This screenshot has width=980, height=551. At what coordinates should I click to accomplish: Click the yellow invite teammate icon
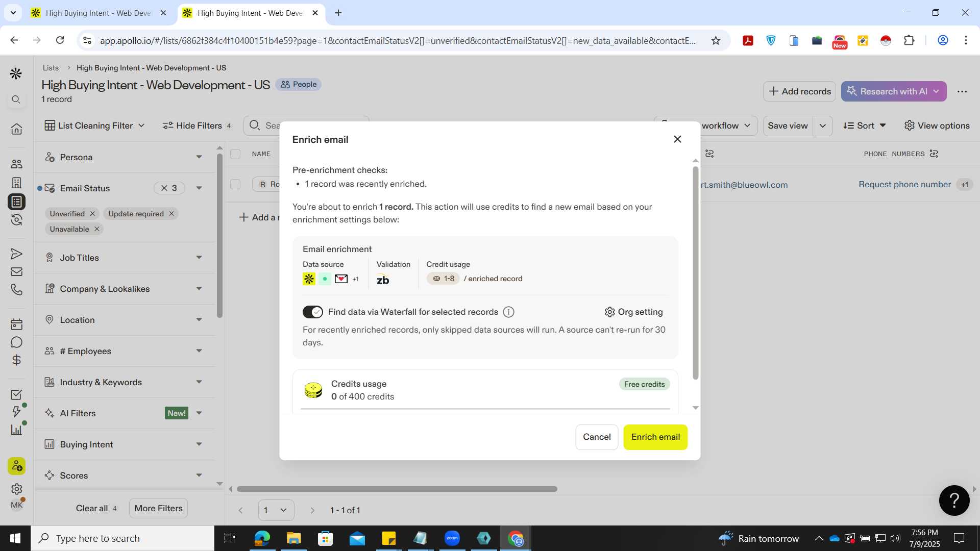pyautogui.click(x=16, y=466)
